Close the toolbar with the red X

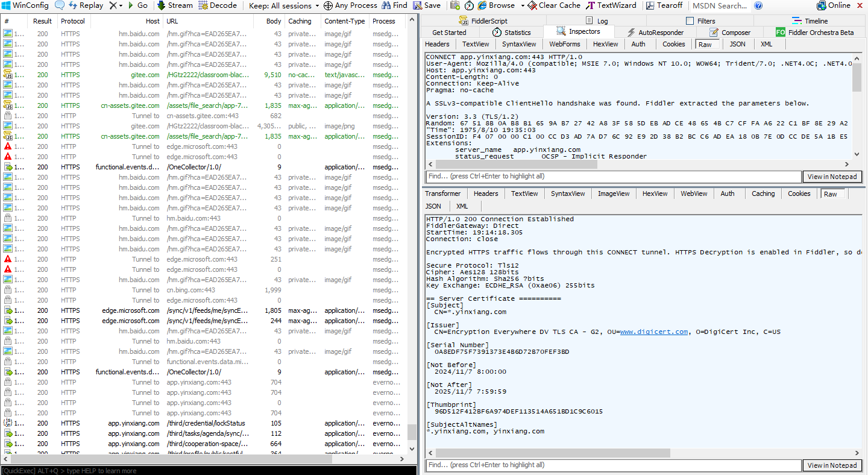tap(861, 5)
